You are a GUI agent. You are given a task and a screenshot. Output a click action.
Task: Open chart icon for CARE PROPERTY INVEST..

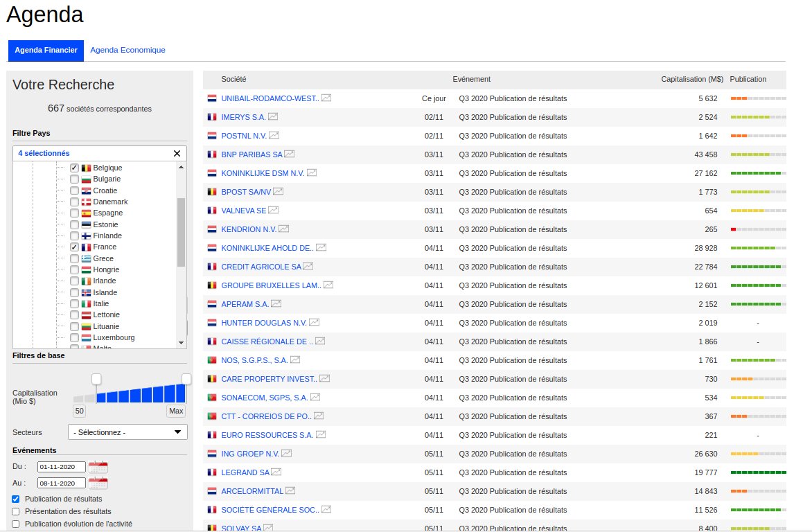[325, 378]
